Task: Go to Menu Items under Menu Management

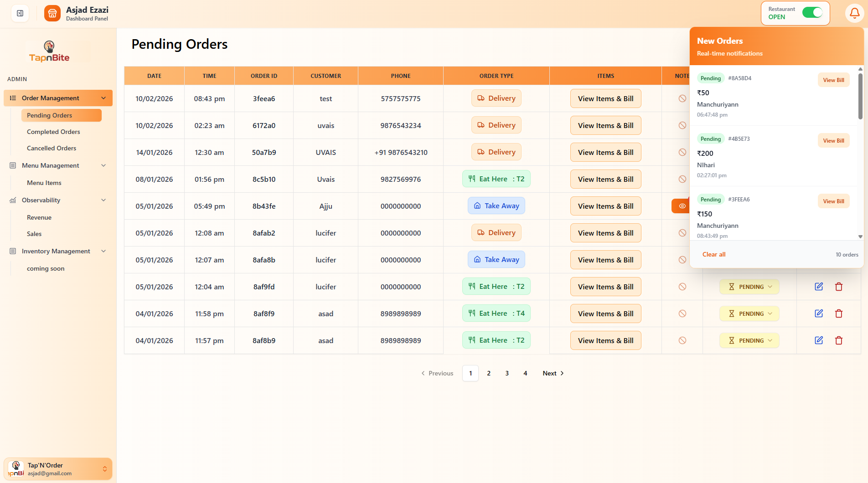Action: point(44,183)
